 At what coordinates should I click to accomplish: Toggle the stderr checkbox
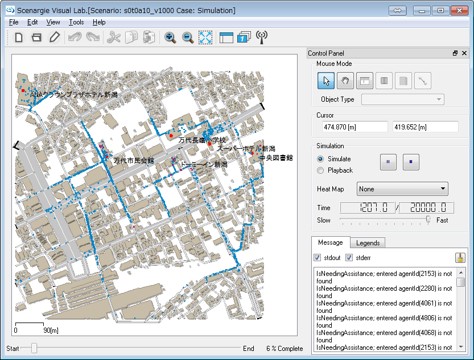point(349,258)
